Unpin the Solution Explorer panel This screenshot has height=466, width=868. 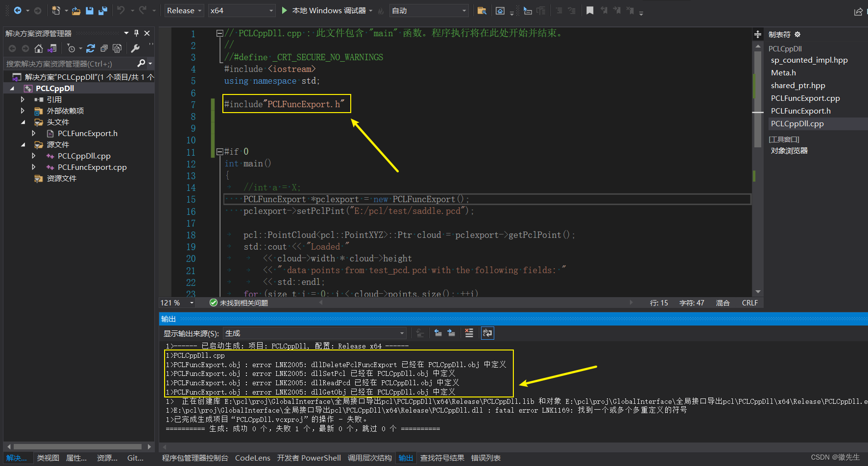pos(136,33)
